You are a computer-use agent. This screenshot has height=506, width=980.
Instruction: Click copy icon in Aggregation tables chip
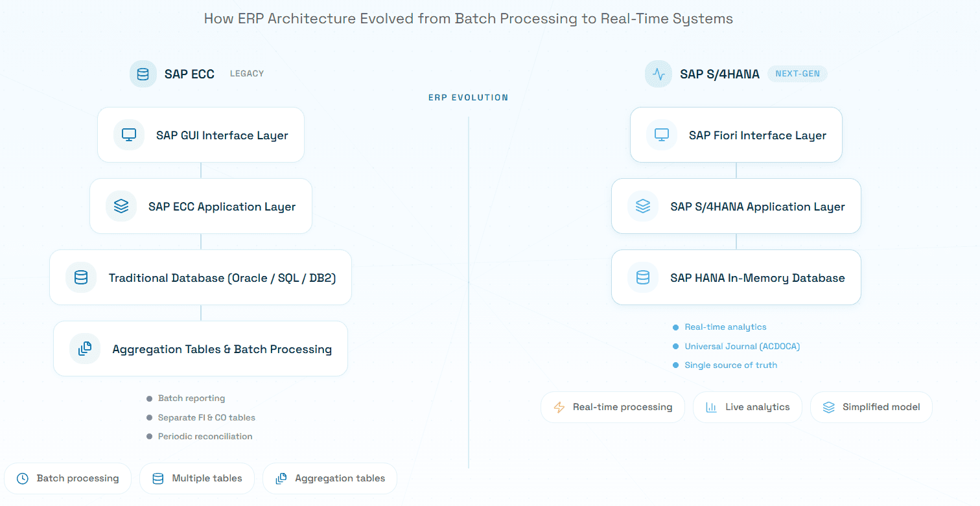(x=281, y=479)
